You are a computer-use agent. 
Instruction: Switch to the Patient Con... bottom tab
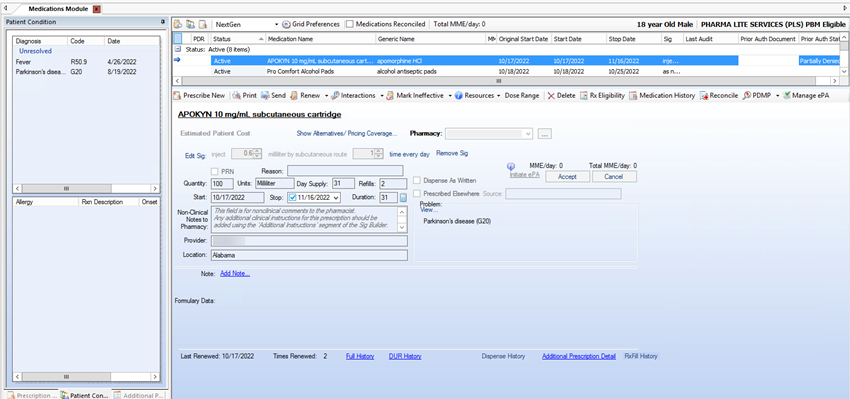(x=85, y=395)
